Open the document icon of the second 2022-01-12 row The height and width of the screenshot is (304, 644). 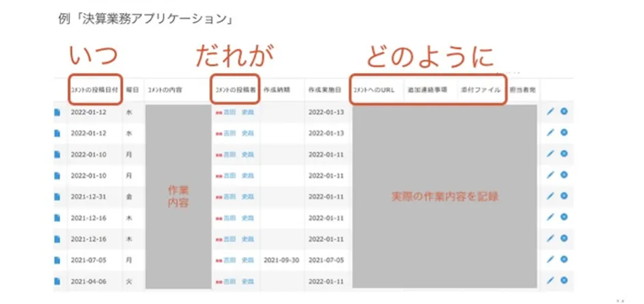(x=57, y=133)
